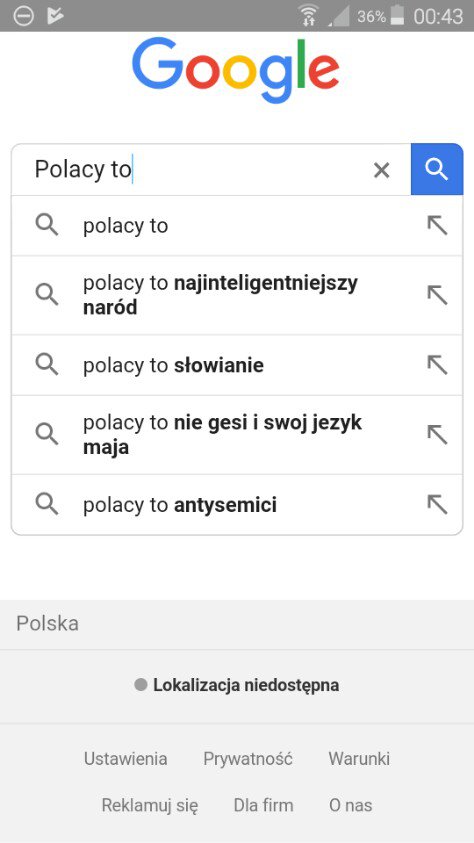Tap magnifier icon beside 'polacy to słowianie'
This screenshot has height=843, width=474.
click(x=47, y=365)
